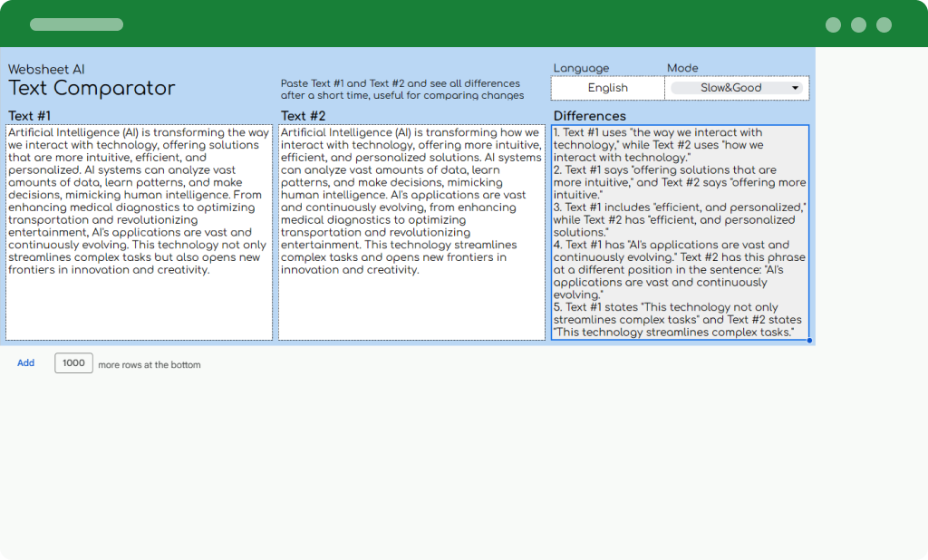The image size is (928, 560).
Task: Focus the 1000 rows count field
Action: (x=73, y=362)
